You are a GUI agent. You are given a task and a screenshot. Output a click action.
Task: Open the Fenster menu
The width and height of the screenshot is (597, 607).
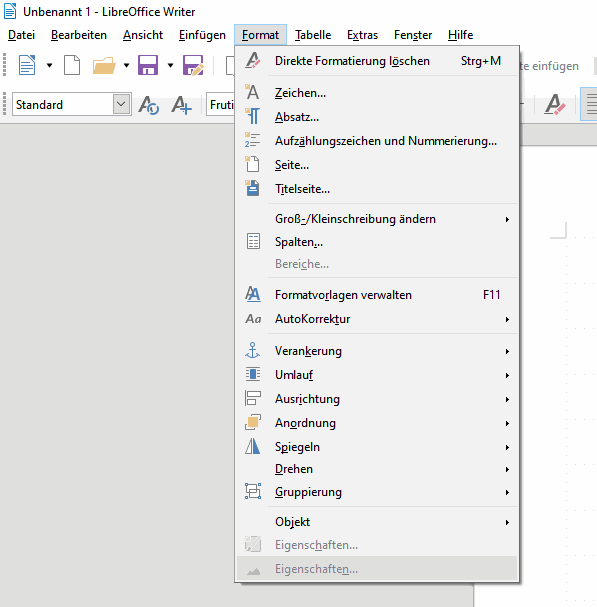pos(413,35)
